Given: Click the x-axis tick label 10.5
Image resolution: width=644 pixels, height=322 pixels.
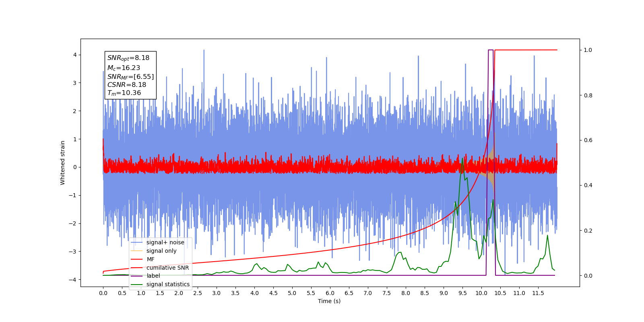Looking at the screenshot, I should 500,293.
